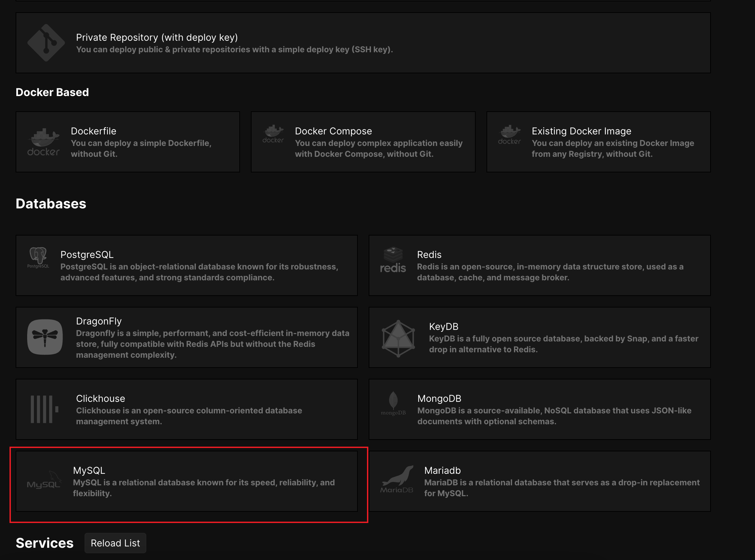Click the KeyDB polyhedron logo

398,338
